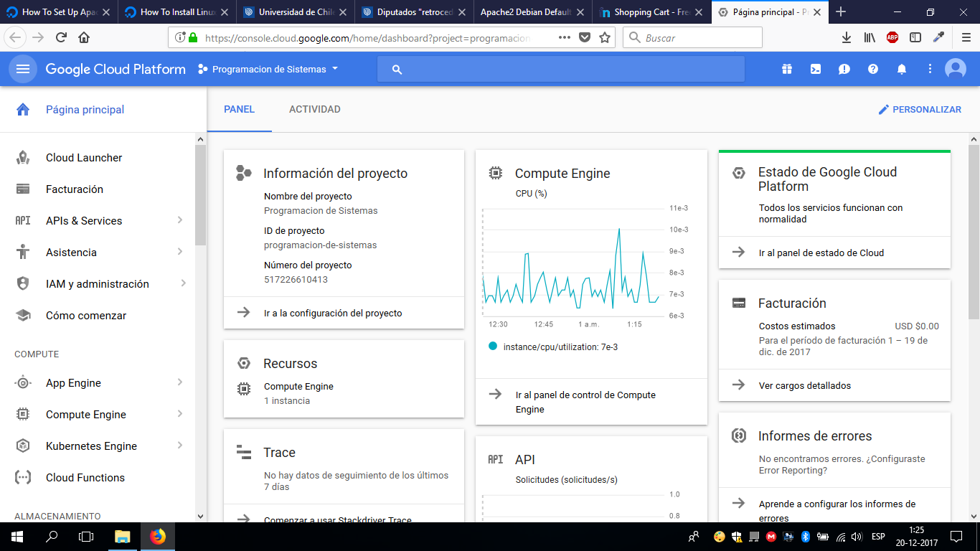Click the Kubernetes Engine cube icon
The height and width of the screenshot is (551, 980).
(x=23, y=446)
